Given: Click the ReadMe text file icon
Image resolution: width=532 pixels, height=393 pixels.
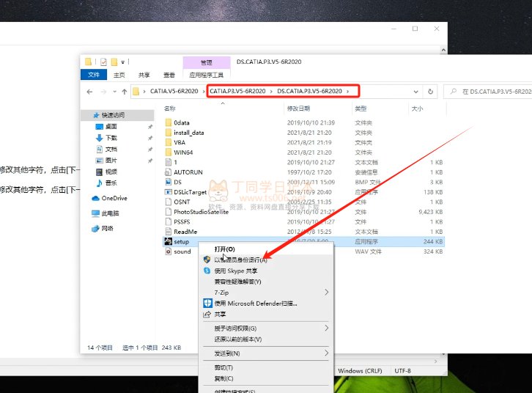Looking at the screenshot, I should pos(169,232).
